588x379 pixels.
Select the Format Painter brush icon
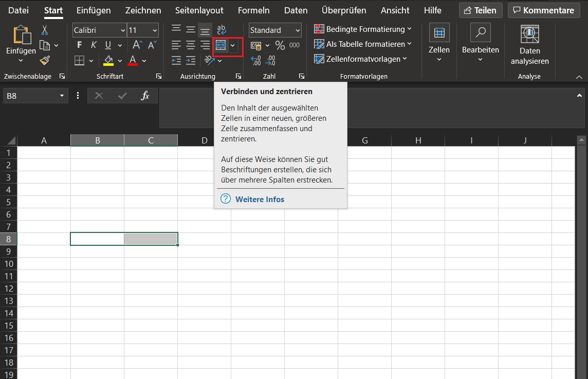[x=45, y=60]
